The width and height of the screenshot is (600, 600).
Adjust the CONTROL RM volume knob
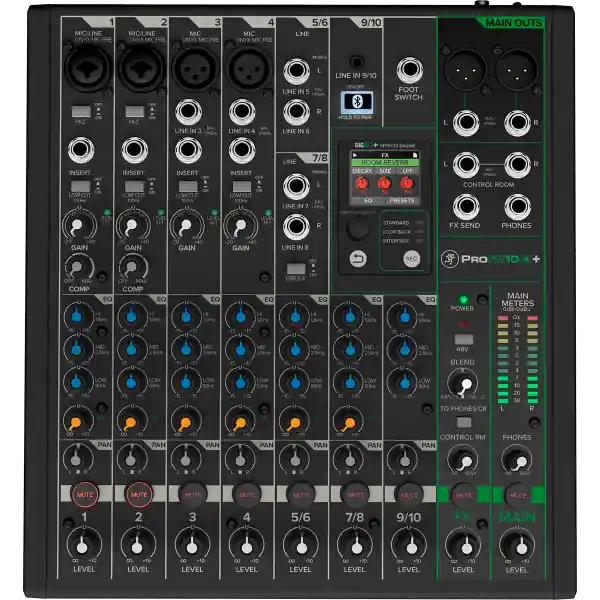tap(463, 459)
